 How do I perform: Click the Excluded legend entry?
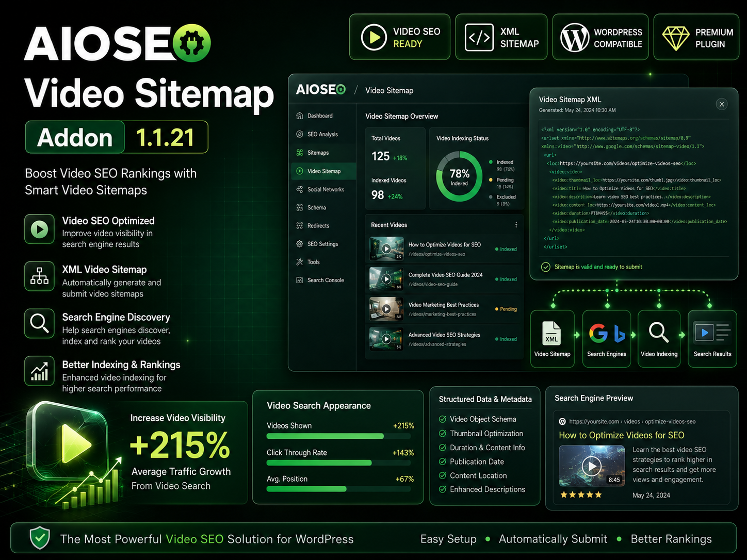pos(502,200)
